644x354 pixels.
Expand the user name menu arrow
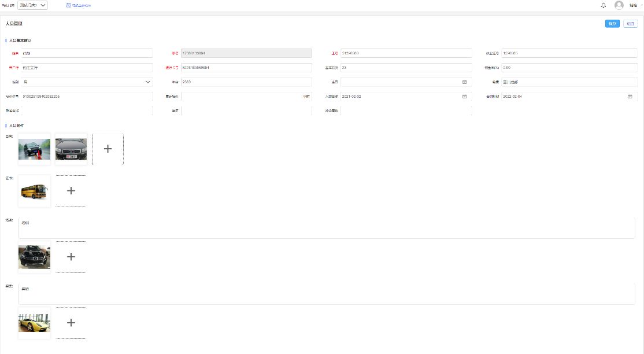(642, 5)
